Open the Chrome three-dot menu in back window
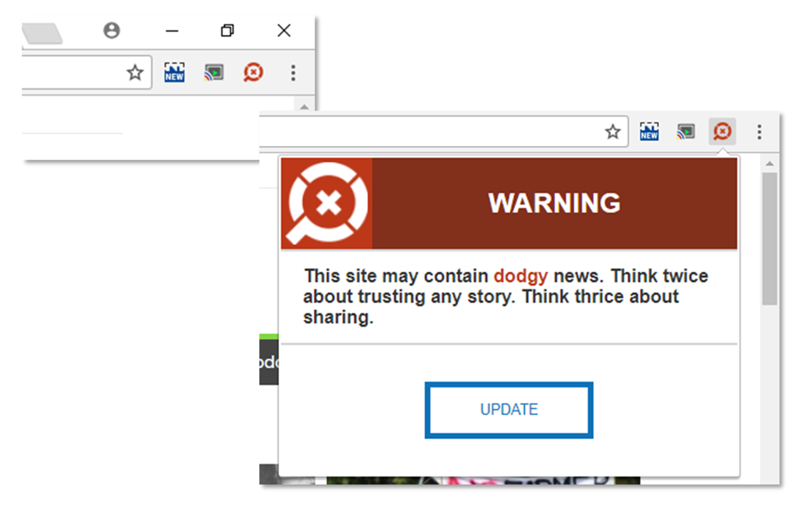The image size is (812, 508). [x=292, y=72]
